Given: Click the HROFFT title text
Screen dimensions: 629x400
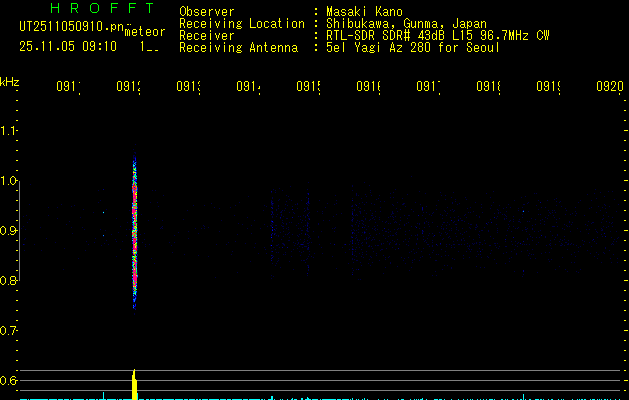Looking at the screenshot, I should (x=102, y=8).
